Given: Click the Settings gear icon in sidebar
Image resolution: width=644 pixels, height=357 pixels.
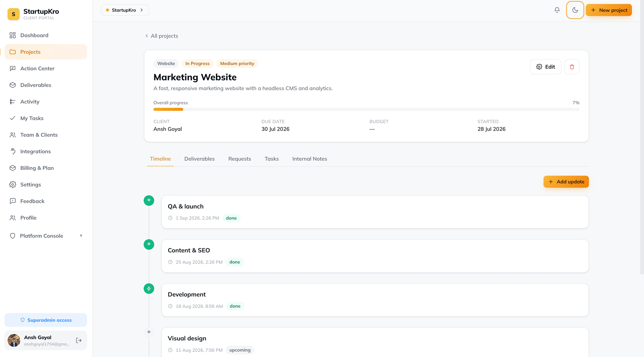Looking at the screenshot, I should pos(12,185).
